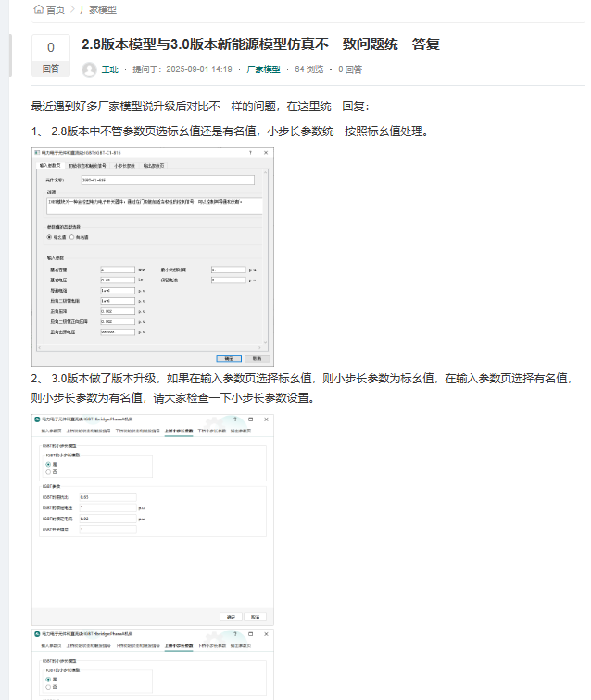The image size is (591, 700).
Task: Open the 输出参数页 tab in first dialog
Action: pos(154,165)
